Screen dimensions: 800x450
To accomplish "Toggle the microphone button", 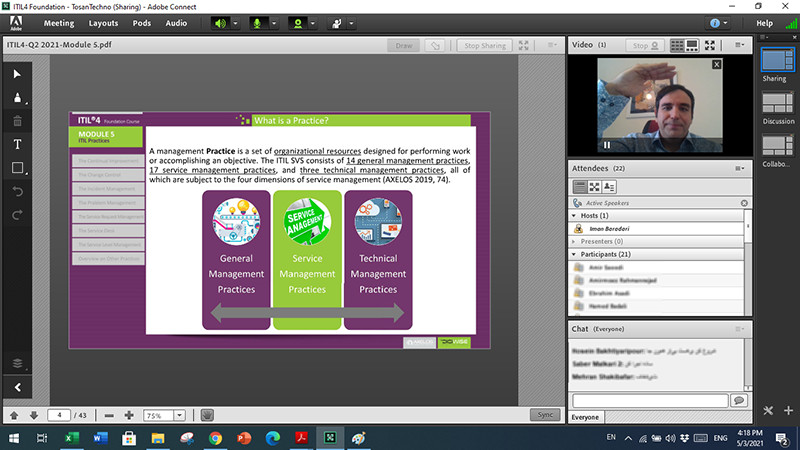I will [x=257, y=23].
